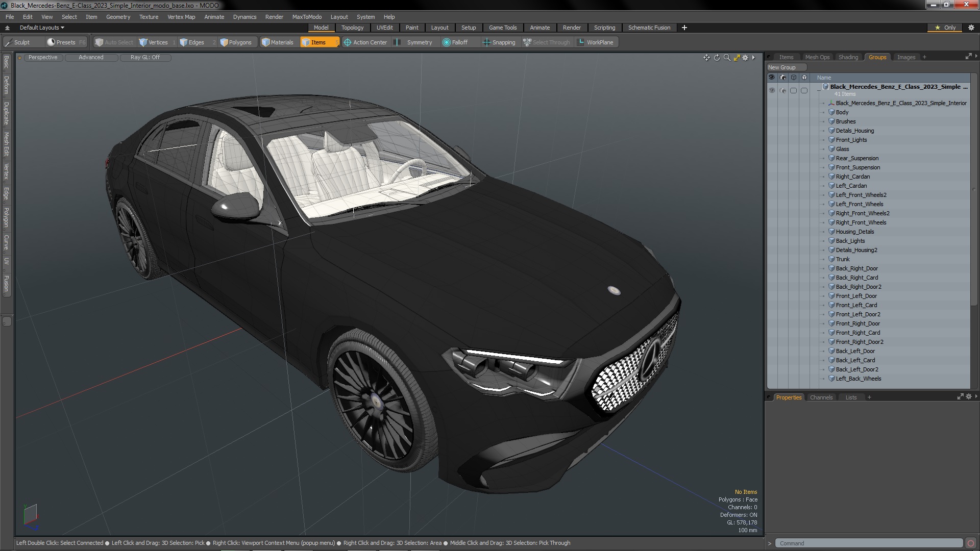This screenshot has height=551, width=980.
Task: Select the Glass item in the list
Action: 842,149
